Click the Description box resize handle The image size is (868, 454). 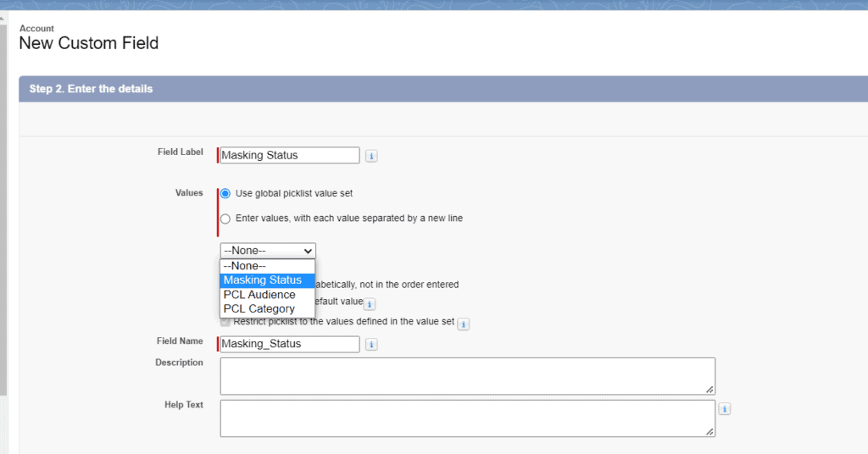pos(709,390)
